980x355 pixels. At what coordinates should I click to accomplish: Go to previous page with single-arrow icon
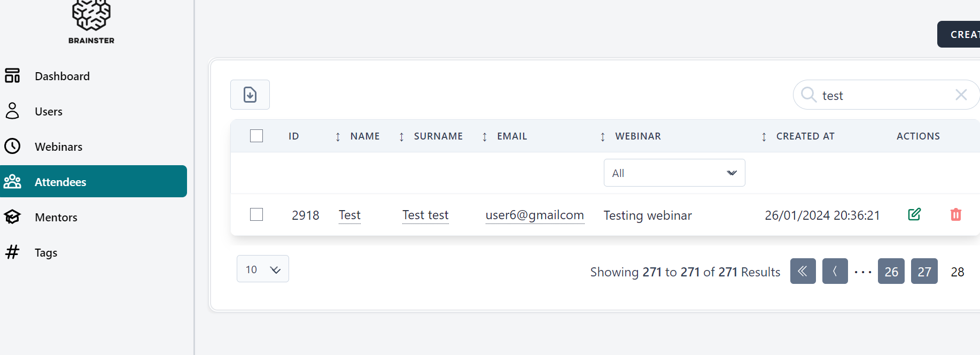pos(835,271)
